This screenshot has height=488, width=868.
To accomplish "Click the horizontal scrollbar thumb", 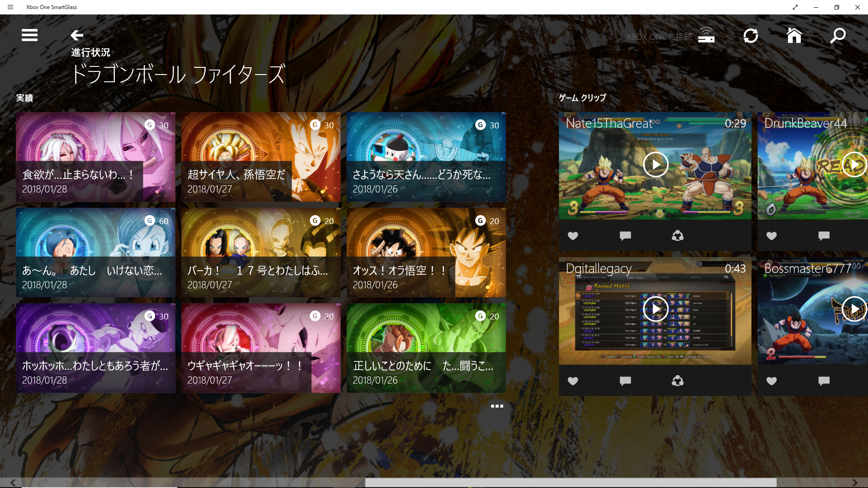I will tap(571, 483).
